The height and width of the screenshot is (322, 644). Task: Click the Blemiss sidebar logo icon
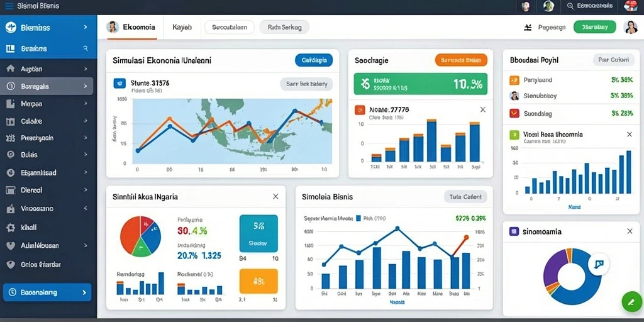pyautogui.click(x=11, y=28)
